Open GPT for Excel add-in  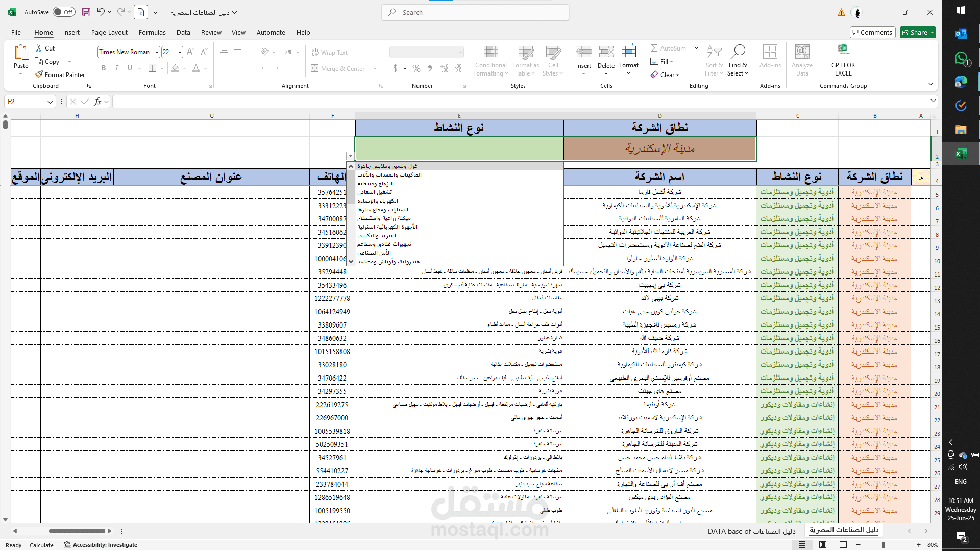pos(843,60)
